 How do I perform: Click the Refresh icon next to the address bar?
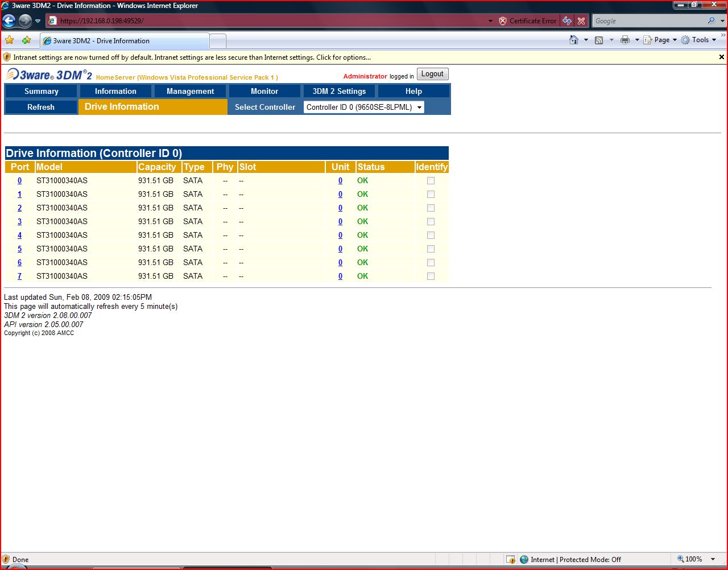point(567,21)
